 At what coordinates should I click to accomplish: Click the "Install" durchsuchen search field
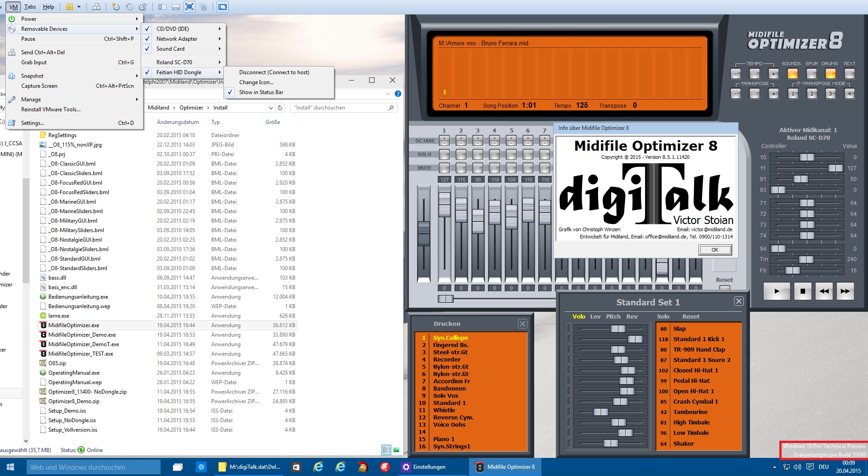point(339,108)
